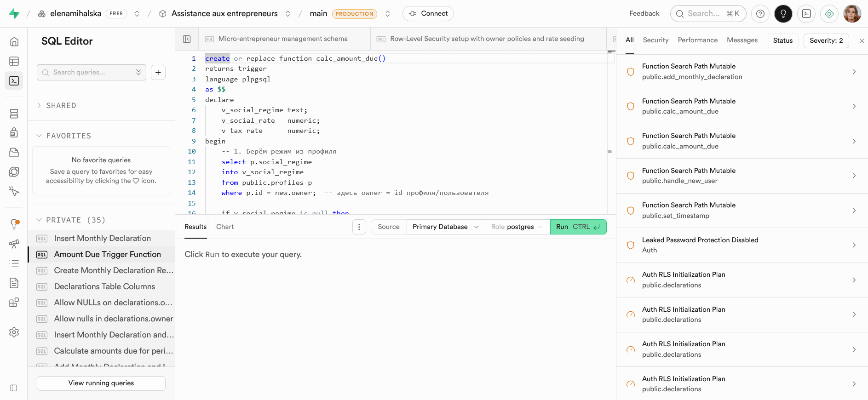Screen dimensions: 868x400
Task: Open the API Docs document sidebar icon
Action: pyautogui.click(x=14, y=283)
